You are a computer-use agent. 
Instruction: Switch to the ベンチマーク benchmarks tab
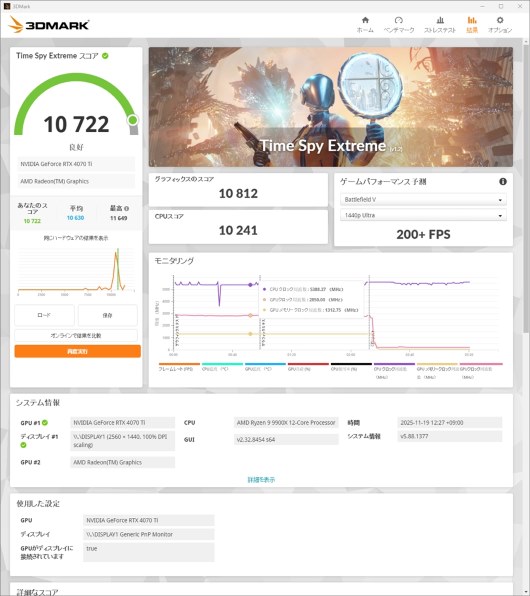tap(398, 25)
